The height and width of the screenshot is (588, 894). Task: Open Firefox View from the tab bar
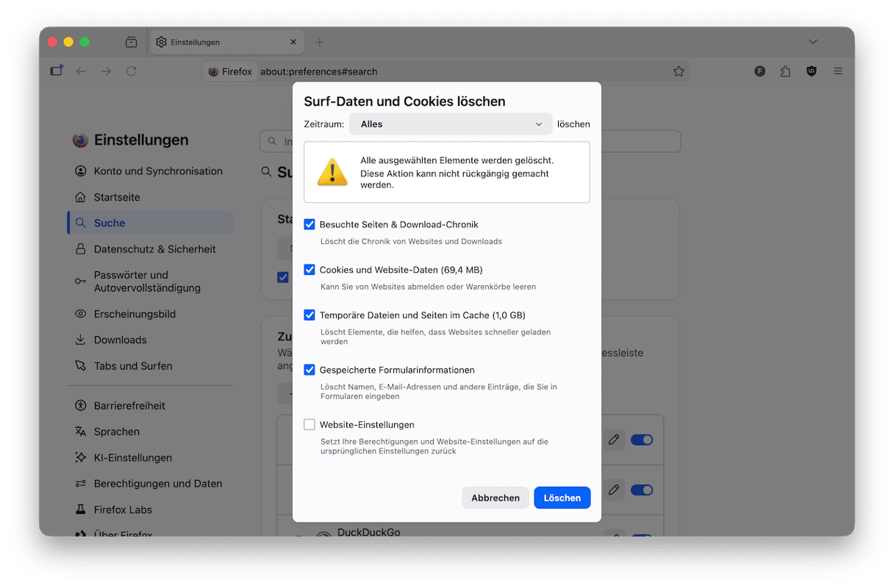pyautogui.click(x=131, y=42)
